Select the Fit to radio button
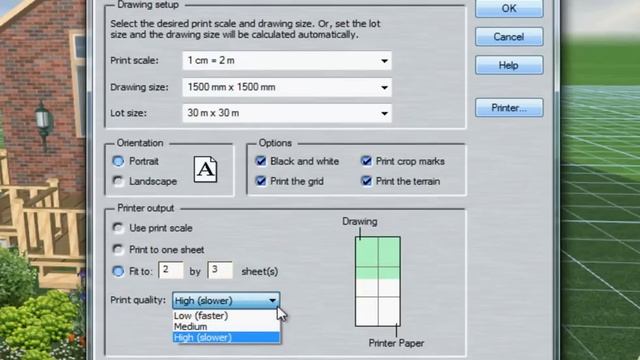Image resolution: width=640 pixels, height=360 pixels. (118, 271)
